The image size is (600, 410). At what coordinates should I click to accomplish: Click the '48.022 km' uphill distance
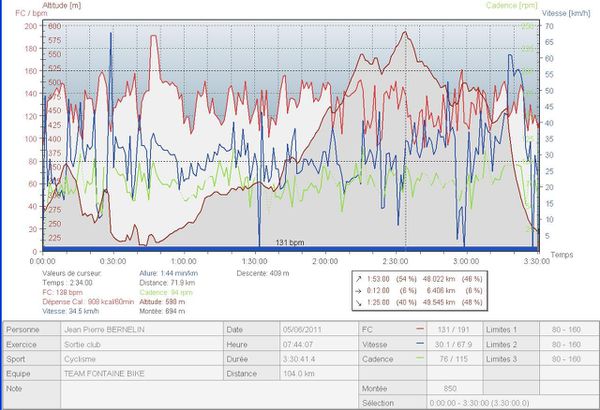tap(439, 279)
